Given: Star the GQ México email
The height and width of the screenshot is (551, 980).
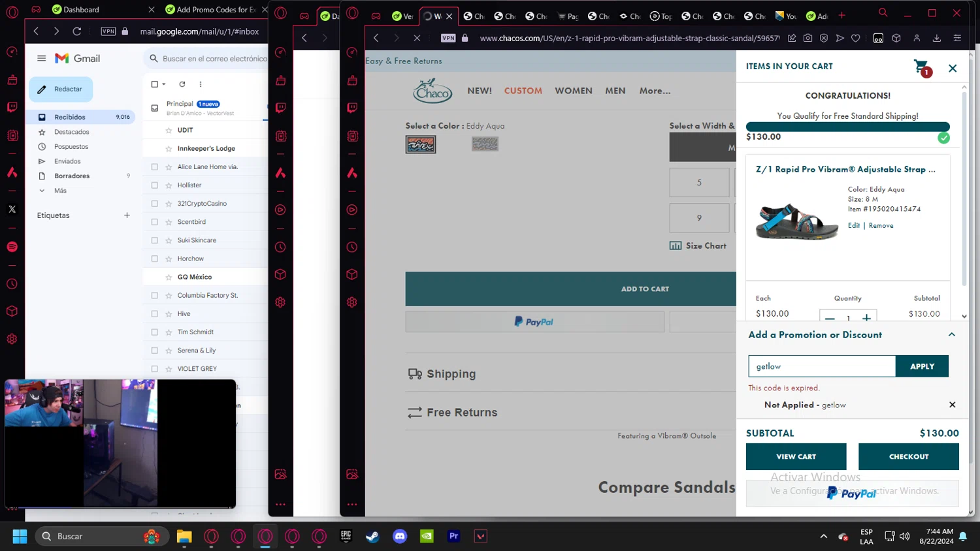Looking at the screenshot, I should tap(169, 277).
